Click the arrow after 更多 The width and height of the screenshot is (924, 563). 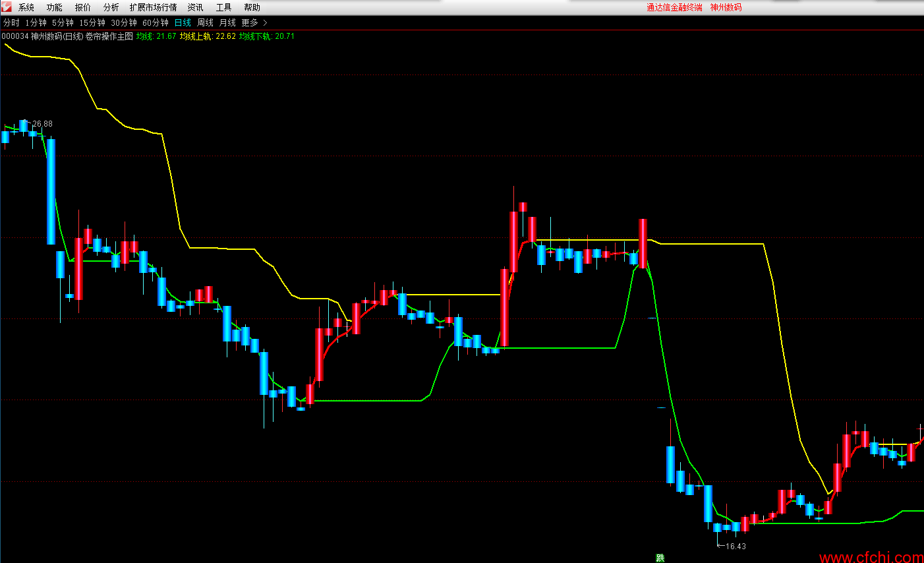pos(265,22)
